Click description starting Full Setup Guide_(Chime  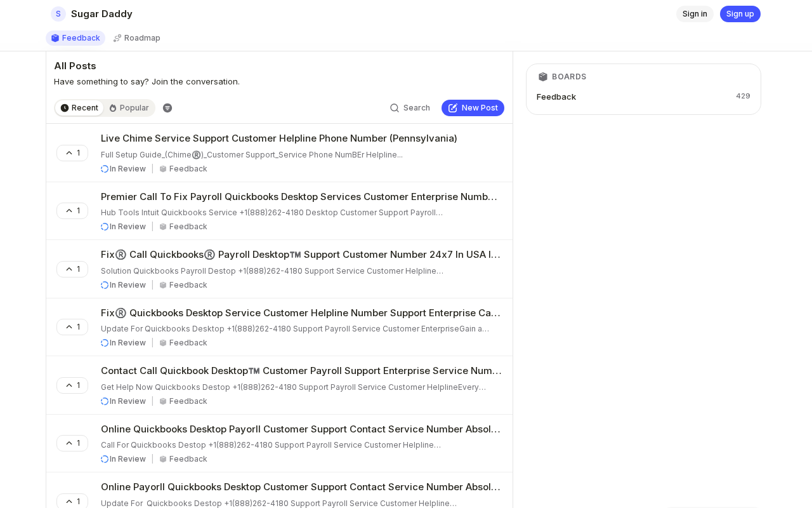pos(252,155)
